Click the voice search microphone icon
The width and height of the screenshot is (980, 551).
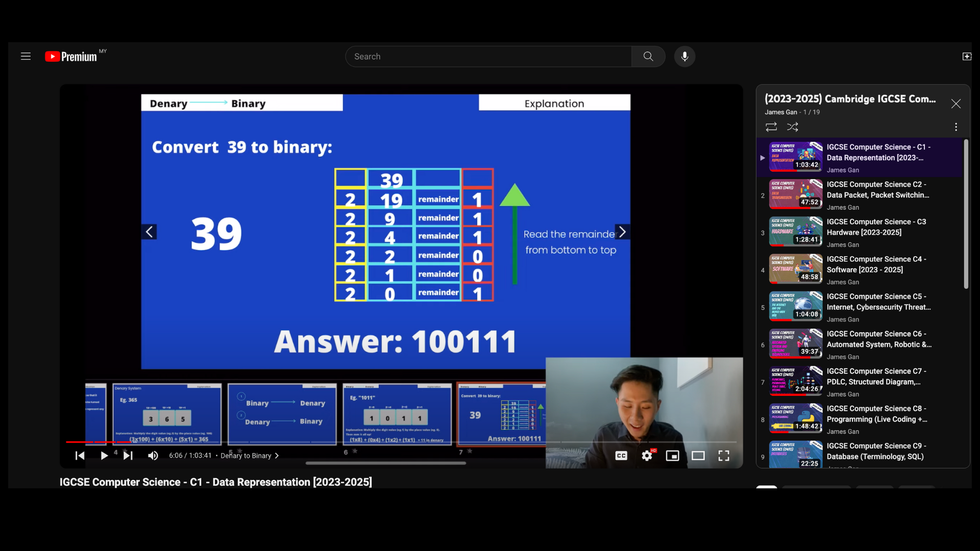point(684,56)
